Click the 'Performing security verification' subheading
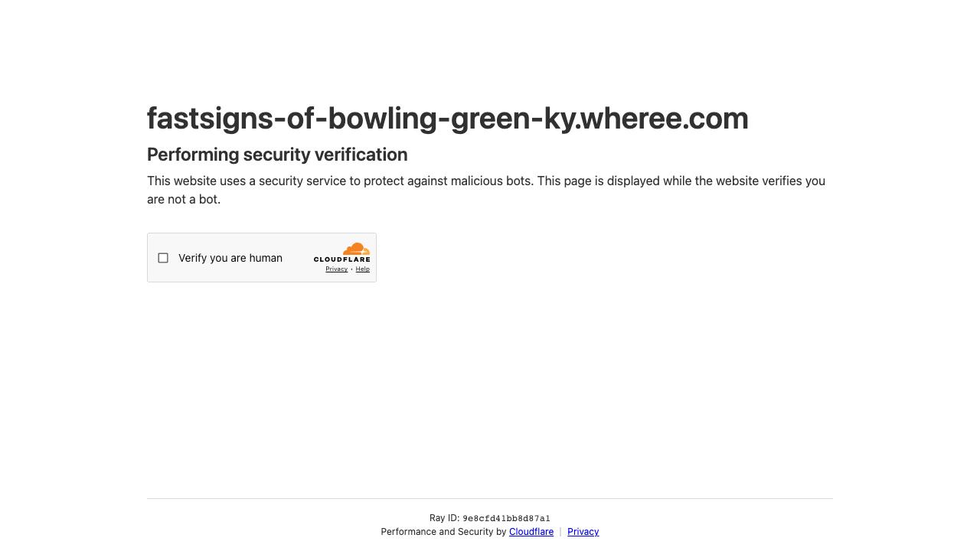Viewport: 980px width, 551px height. 277,155
